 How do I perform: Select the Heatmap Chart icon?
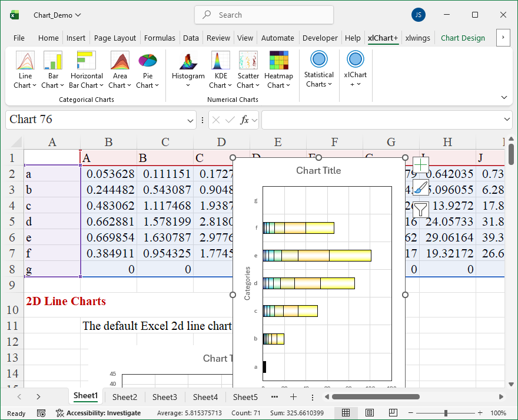(x=278, y=61)
